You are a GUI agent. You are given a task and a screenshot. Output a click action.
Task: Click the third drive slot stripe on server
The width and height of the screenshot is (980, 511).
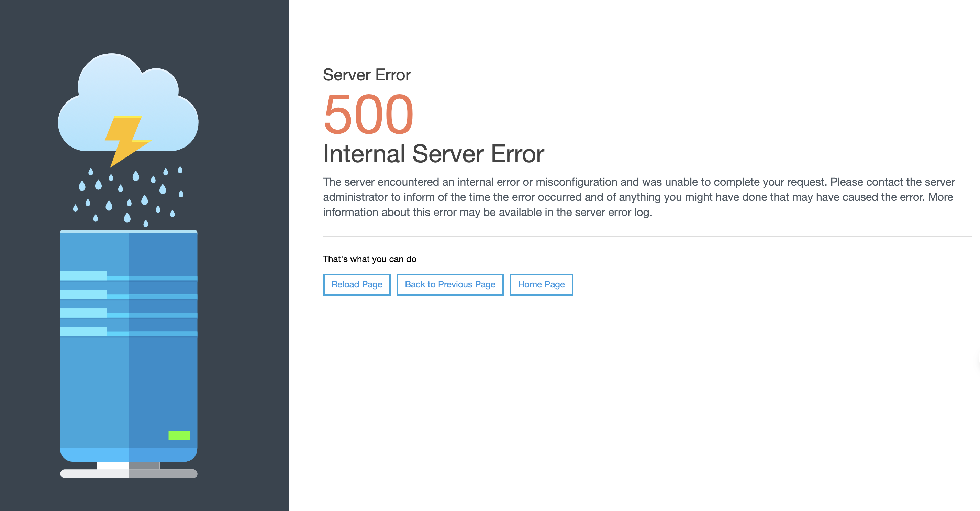click(83, 313)
